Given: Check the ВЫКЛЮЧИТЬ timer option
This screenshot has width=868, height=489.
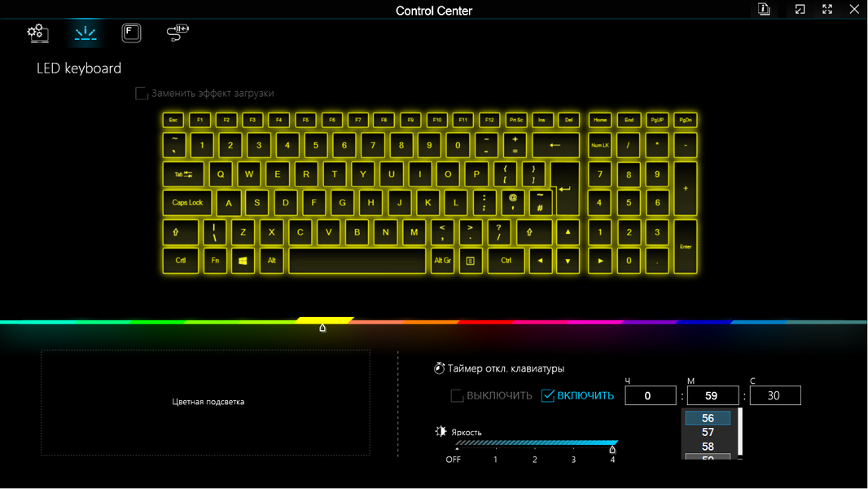Looking at the screenshot, I should (457, 395).
